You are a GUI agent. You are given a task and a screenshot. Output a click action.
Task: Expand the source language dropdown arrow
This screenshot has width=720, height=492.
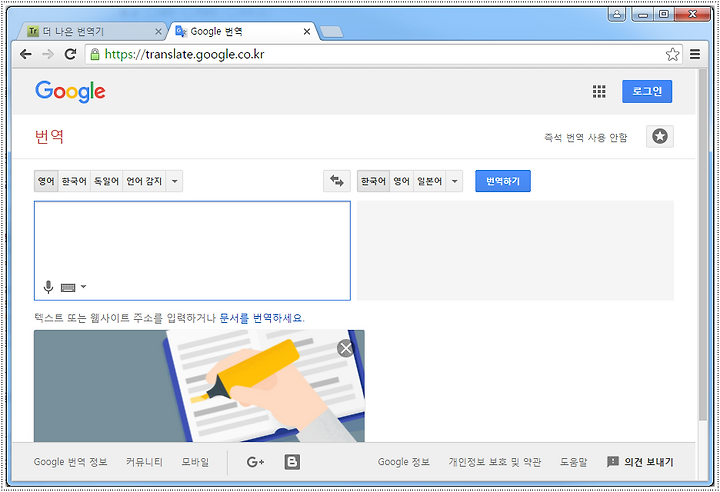(x=174, y=181)
